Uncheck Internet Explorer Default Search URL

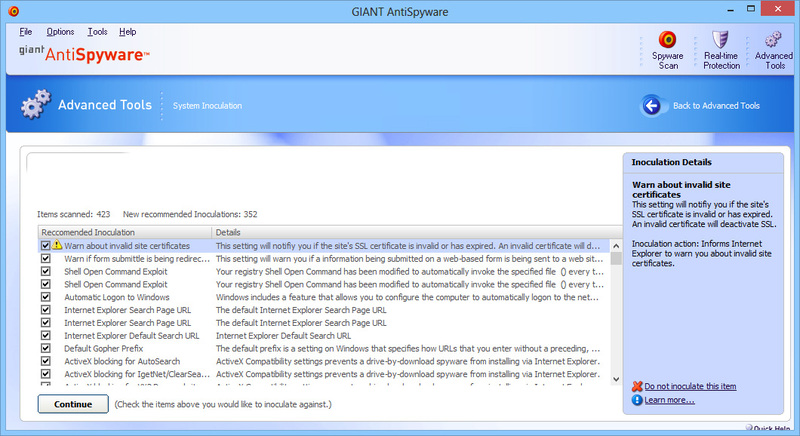(x=45, y=336)
